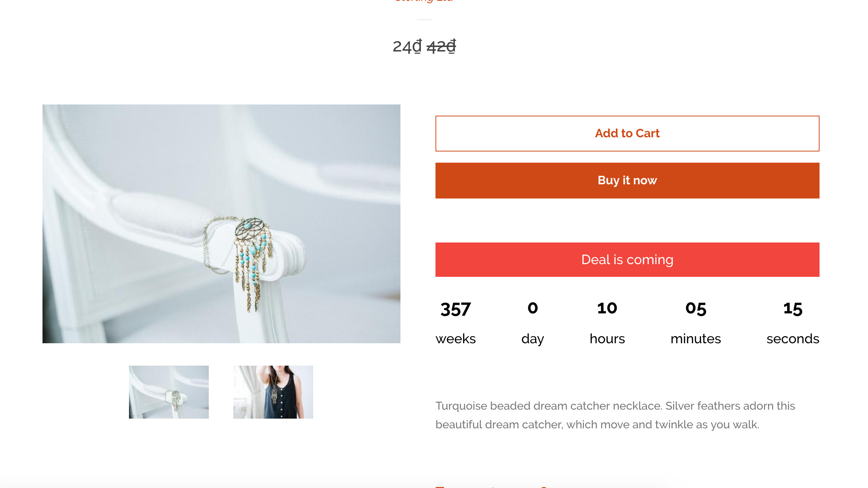The image size is (868, 488).
Task: Select the model wearing necklace thumbnail
Action: pyautogui.click(x=273, y=392)
